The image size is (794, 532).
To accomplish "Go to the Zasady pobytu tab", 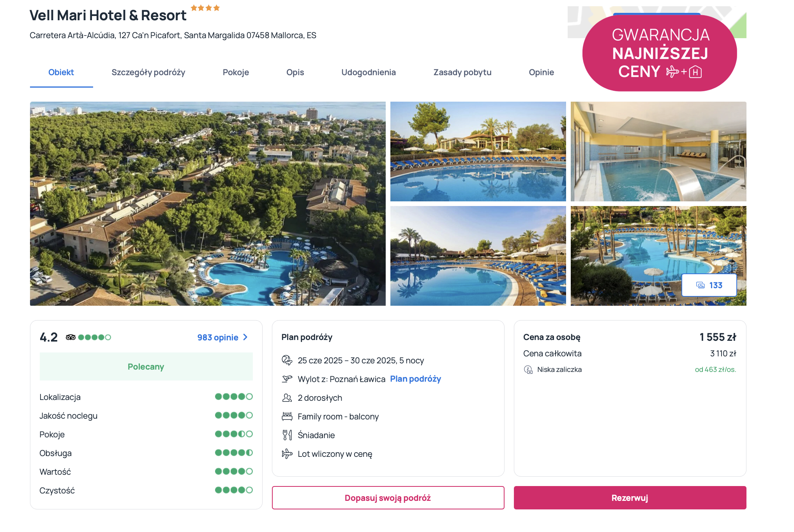I will pos(462,72).
